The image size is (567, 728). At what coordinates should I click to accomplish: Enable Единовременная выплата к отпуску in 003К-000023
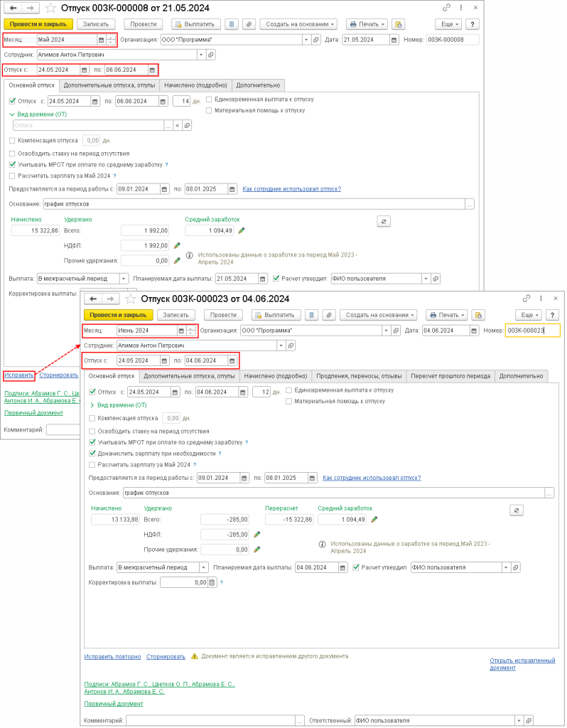(x=288, y=390)
